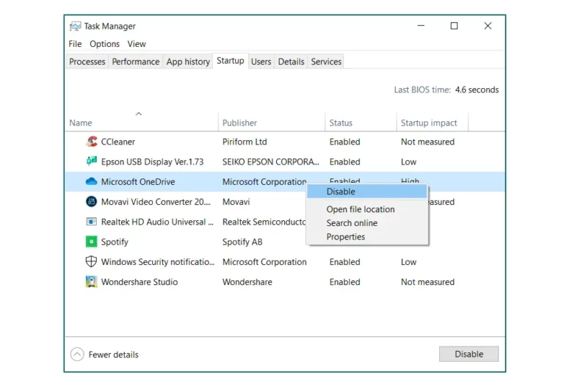564x392 pixels.
Task: Switch to the Users tab
Action: [261, 62]
